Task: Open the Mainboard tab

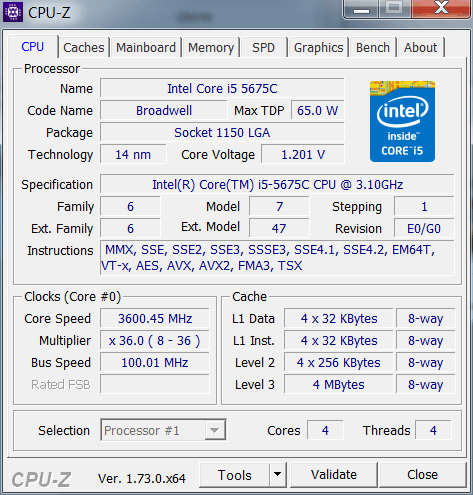Action: tap(146, 48)
